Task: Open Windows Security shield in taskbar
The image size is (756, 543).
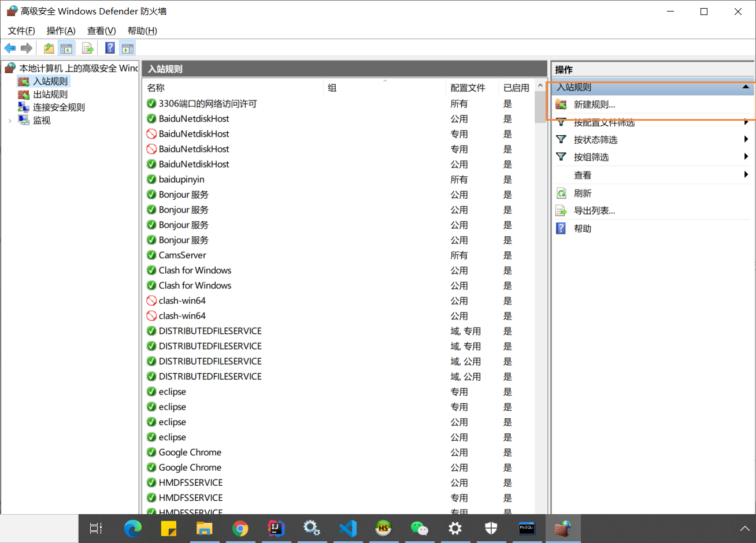Action: [491, 529]
